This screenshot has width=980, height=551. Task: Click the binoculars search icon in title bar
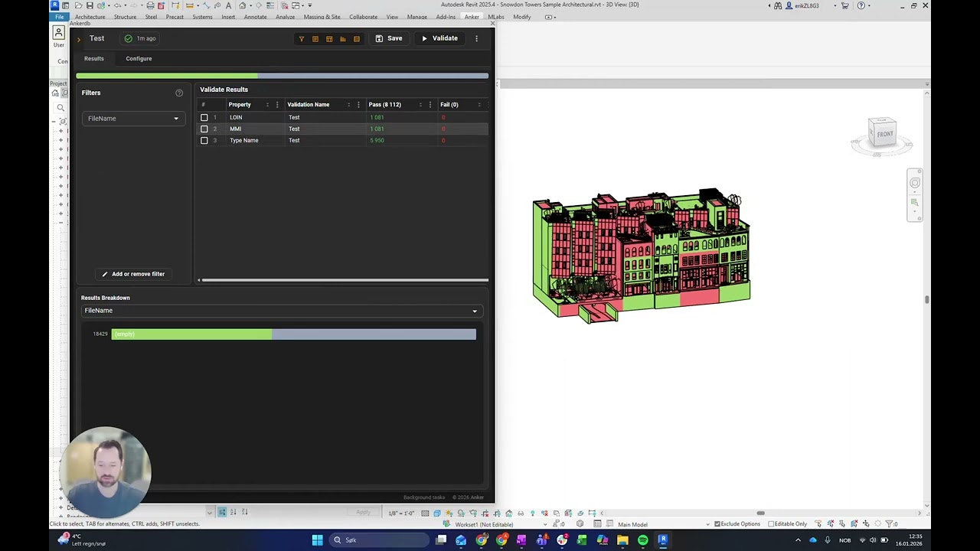point(778,5)
